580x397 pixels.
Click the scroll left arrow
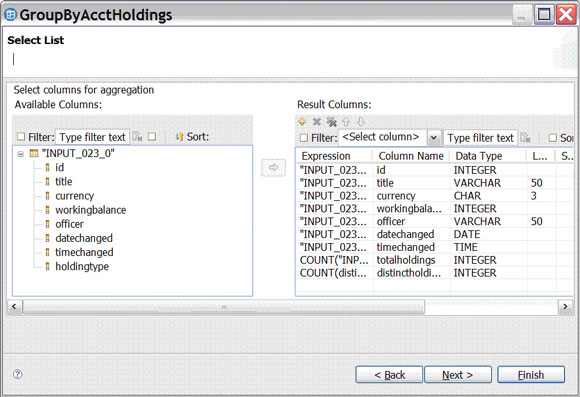click(14, 307)
